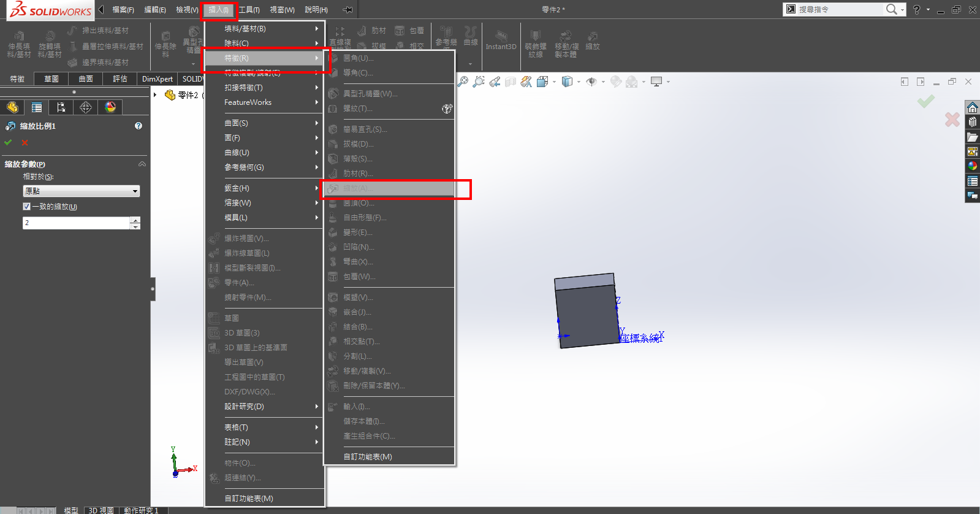Open the 說明(H) menu

point(316,10)
